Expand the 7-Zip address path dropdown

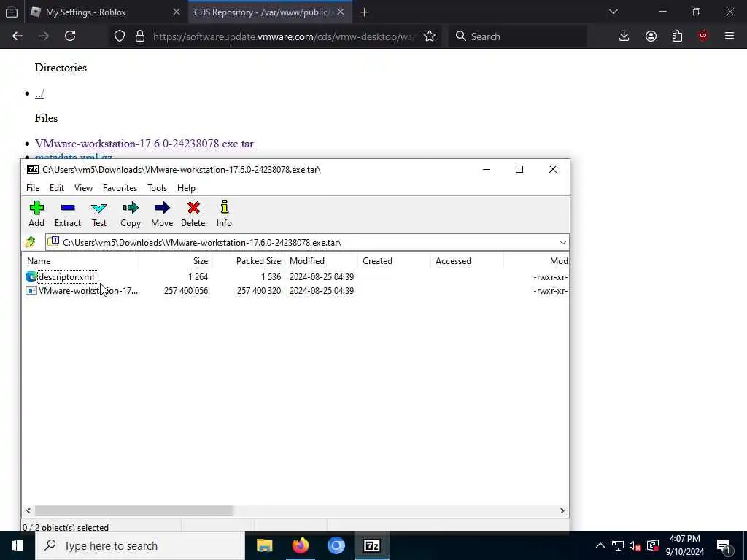[562, 242]
